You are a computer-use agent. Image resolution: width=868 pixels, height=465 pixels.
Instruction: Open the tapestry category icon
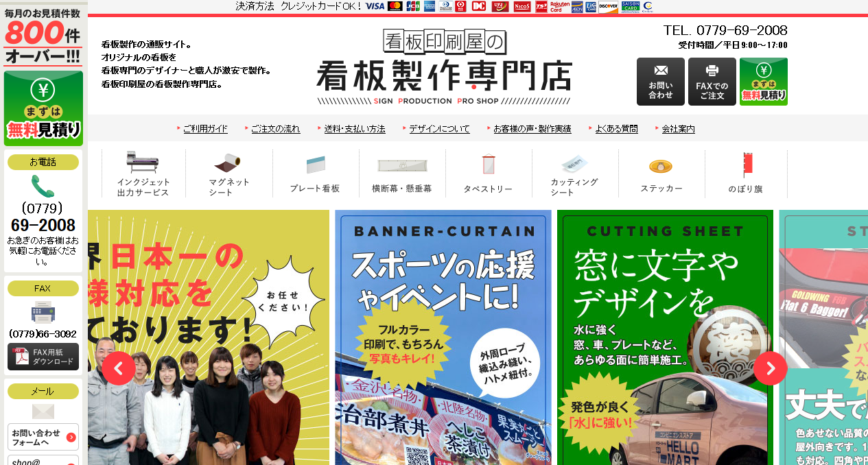click(x=488, y=165)
